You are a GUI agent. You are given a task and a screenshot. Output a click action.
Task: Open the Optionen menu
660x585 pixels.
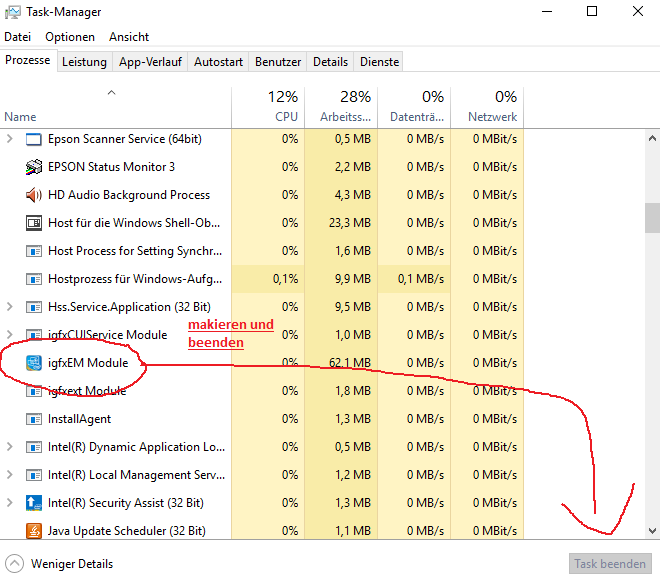70,37
